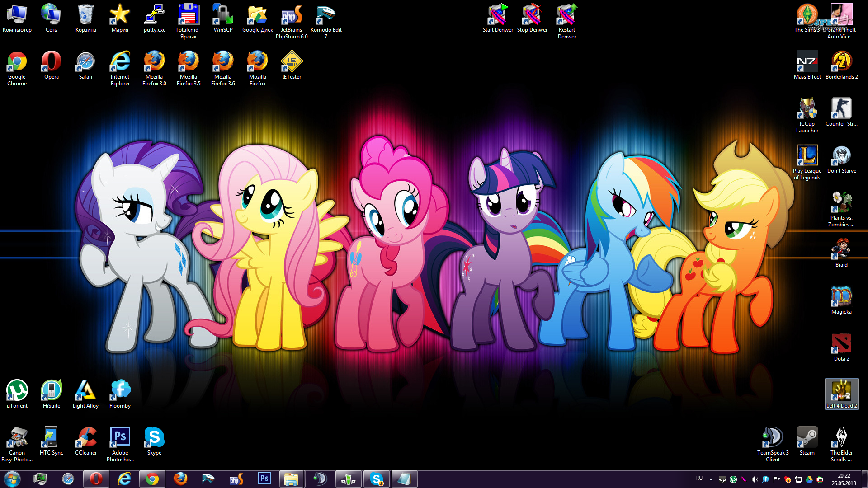
Task: Launch Google Chrome desktop icon
Action: coord(17,68)
